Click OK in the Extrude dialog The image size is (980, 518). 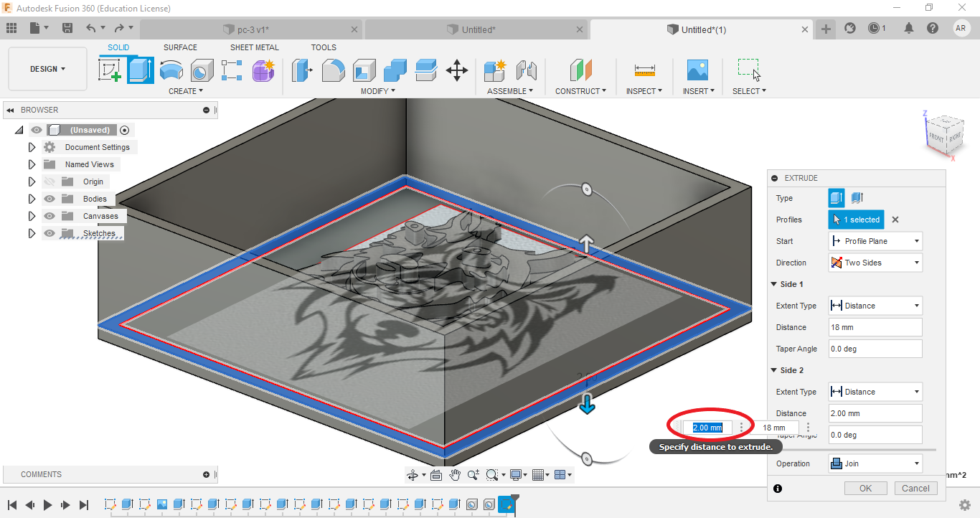click(866, 488)
